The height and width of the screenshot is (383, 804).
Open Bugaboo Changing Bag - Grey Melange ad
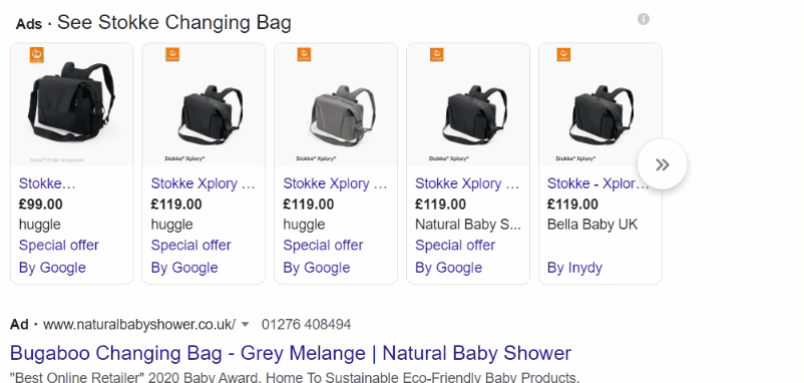pos(290,353)
